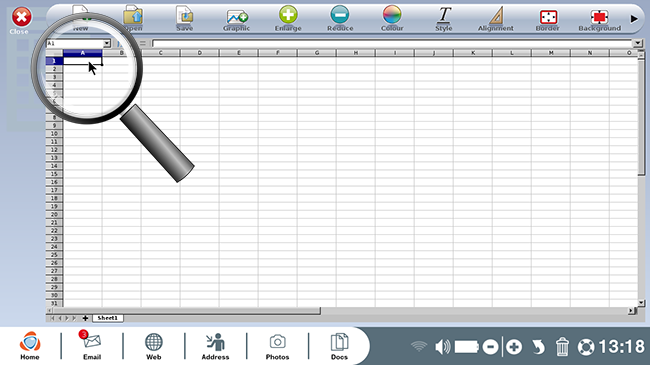Select column G header
The height and width of the screenshot is (365, 650).
[x=317, y=53]
